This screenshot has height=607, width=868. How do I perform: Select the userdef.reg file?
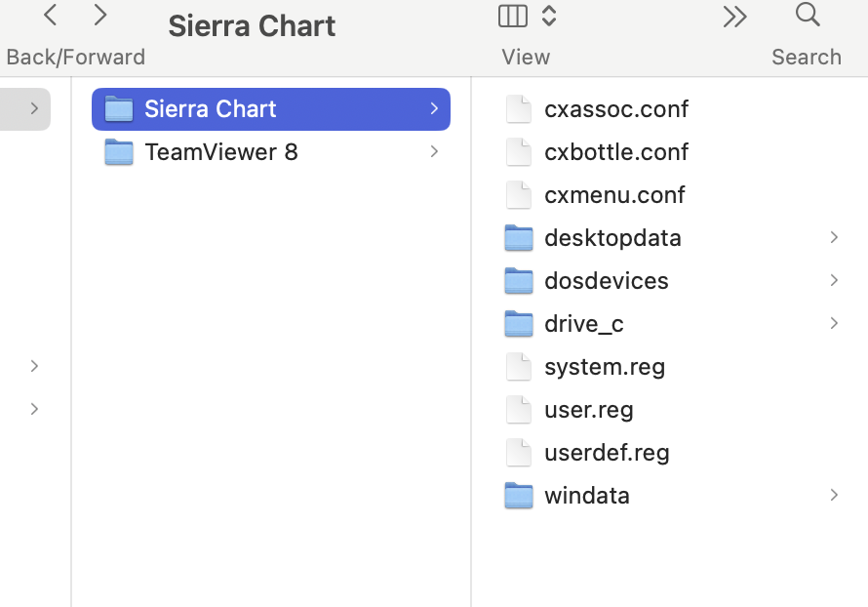click(606, 452)
